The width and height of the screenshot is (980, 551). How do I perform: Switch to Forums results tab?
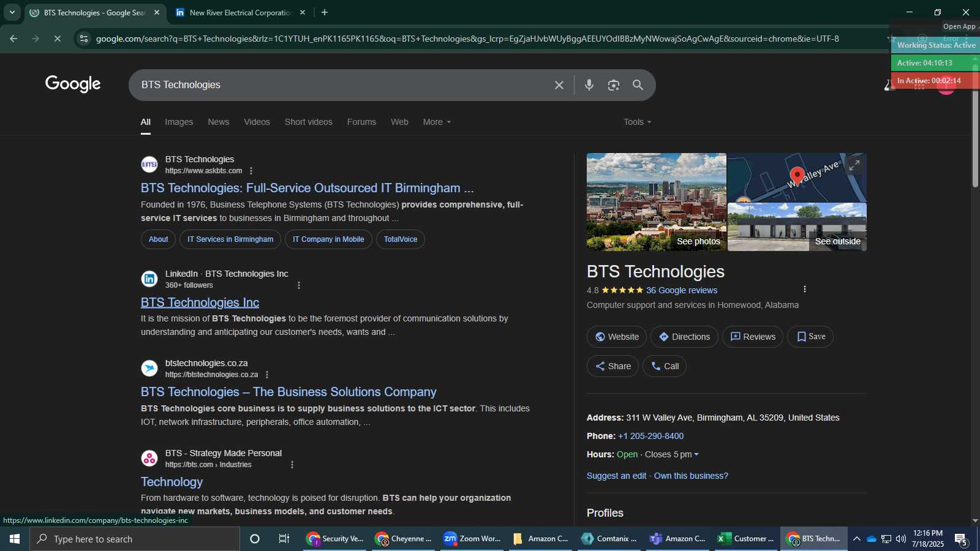[x=361, y=122]
